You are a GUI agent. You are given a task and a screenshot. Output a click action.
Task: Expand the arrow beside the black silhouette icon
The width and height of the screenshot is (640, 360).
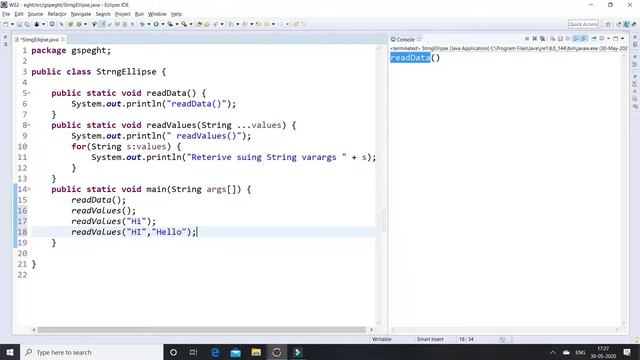pos(43,24)
